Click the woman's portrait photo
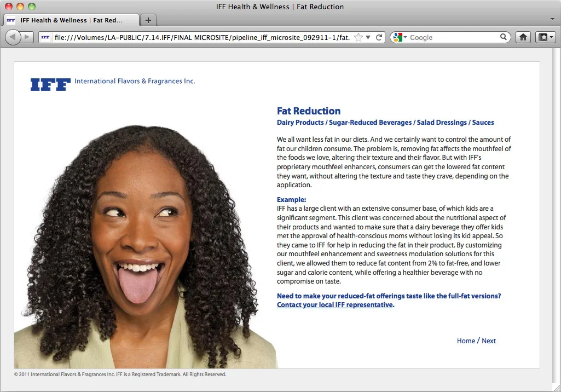This screenshot has width=561, height=392. (146, 247)
